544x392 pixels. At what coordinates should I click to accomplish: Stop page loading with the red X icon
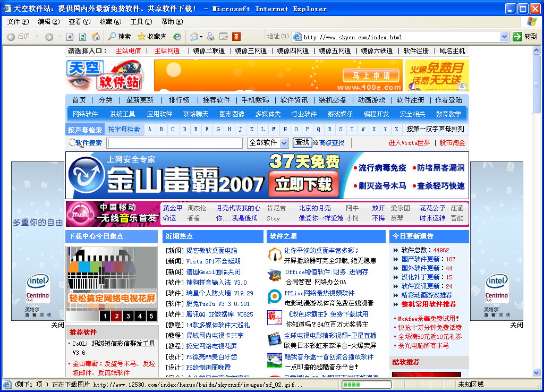(x=70, y=37)
